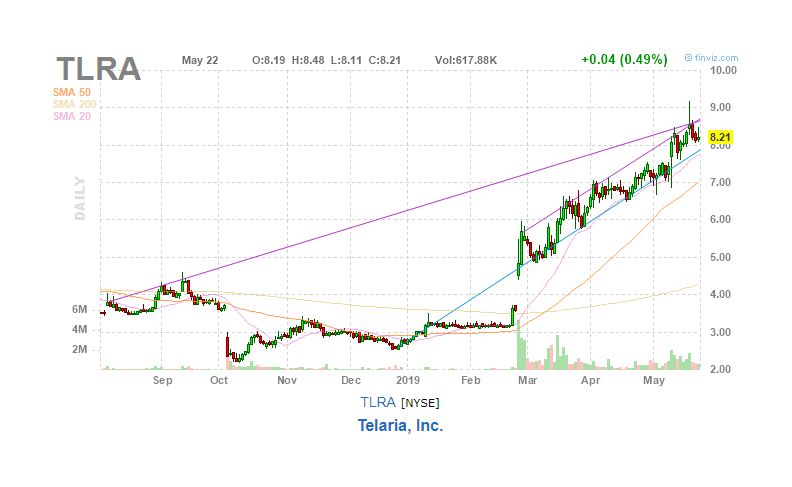Click the C:8.21 close price value
The width and height of the screenshot is (792, 487).
tap(385, 60)
